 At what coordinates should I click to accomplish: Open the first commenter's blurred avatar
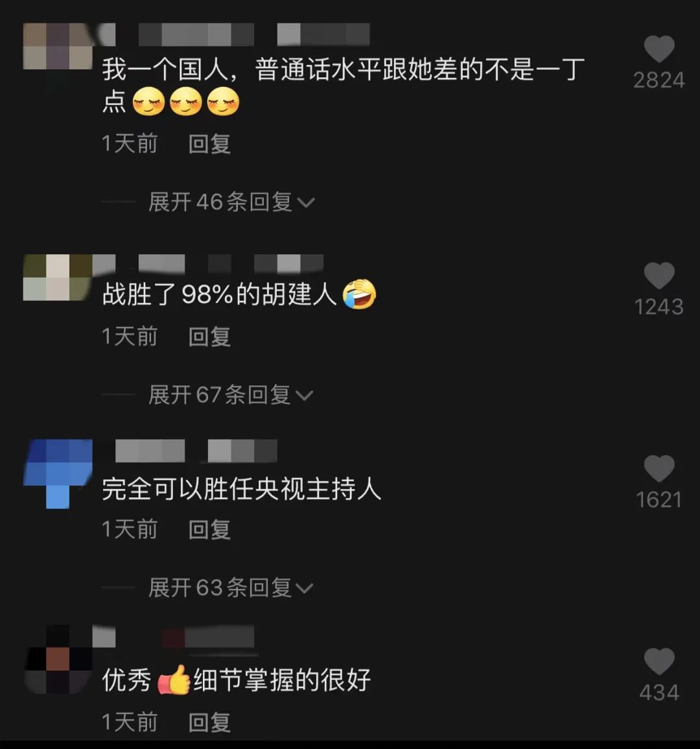click(58, 46)
